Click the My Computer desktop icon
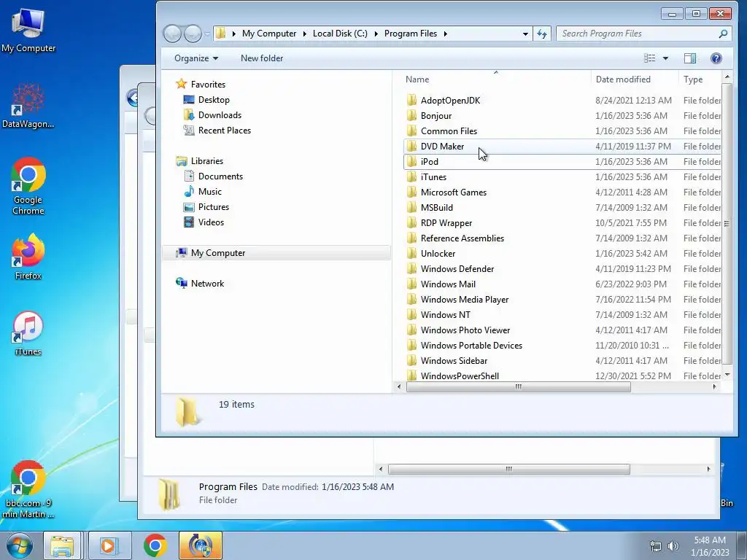 tap(28, 30)
